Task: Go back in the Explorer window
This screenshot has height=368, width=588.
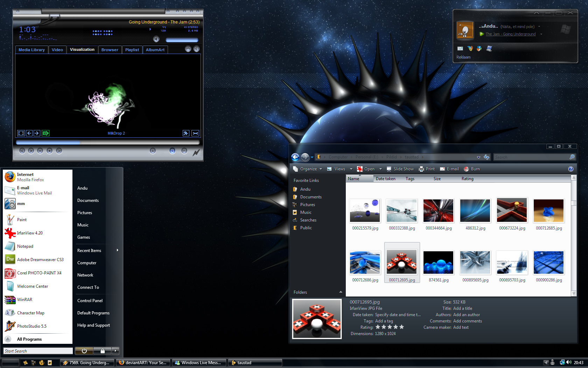Action: [x=295, y=157]
